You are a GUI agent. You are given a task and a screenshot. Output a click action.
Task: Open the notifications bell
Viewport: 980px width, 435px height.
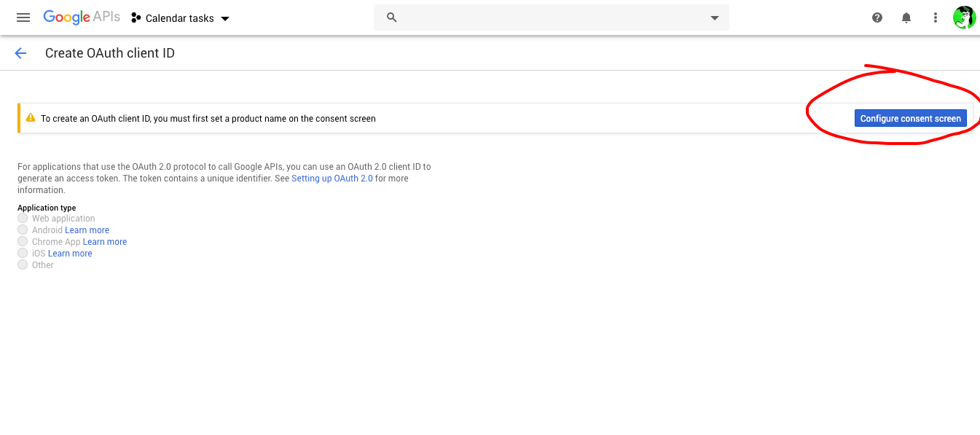pyautogui.click(x=906, y=17)
